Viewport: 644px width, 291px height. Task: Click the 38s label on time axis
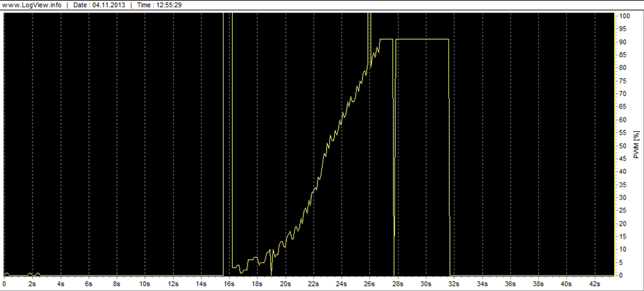click(x=538, y=284)
